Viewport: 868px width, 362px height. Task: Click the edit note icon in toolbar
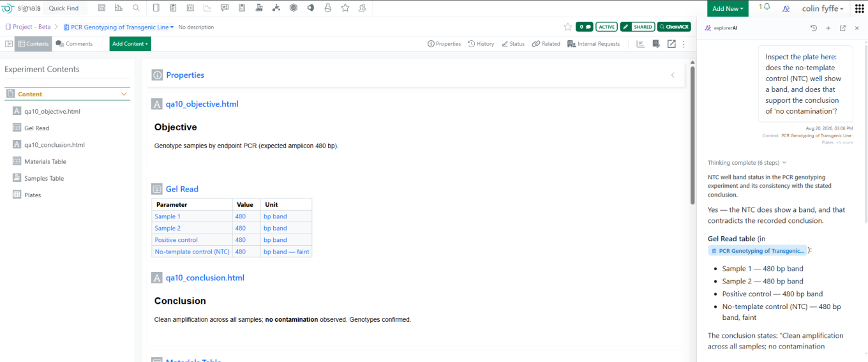[x=656, y=44]
